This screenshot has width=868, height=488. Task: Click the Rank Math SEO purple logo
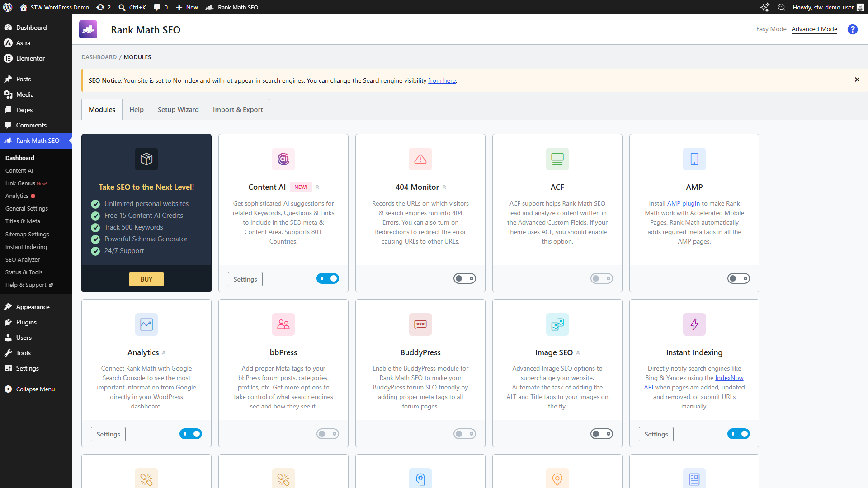pyautogui.click(x=88, y=29)
